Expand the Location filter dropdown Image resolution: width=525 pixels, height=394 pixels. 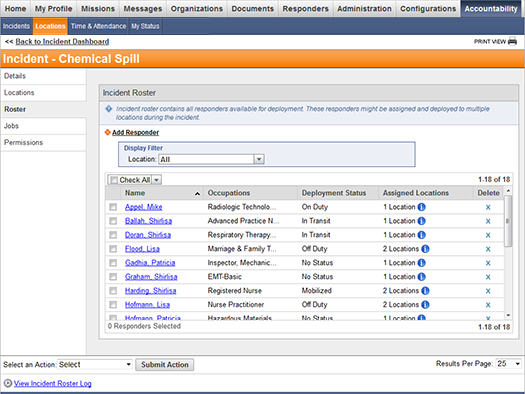click(259, 159)
